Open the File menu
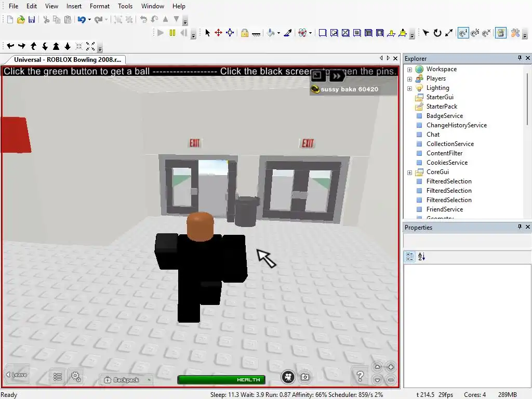 (14, 6)
